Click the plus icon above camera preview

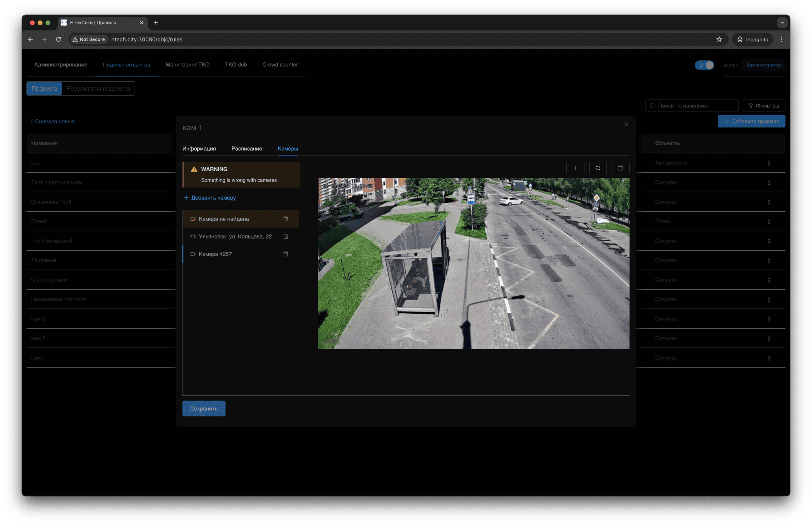575,168
